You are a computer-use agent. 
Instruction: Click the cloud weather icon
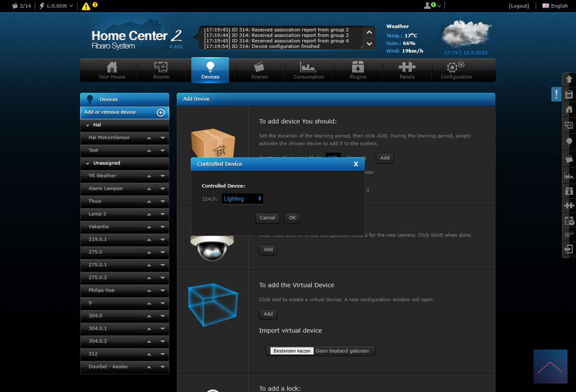coord(466,34)
